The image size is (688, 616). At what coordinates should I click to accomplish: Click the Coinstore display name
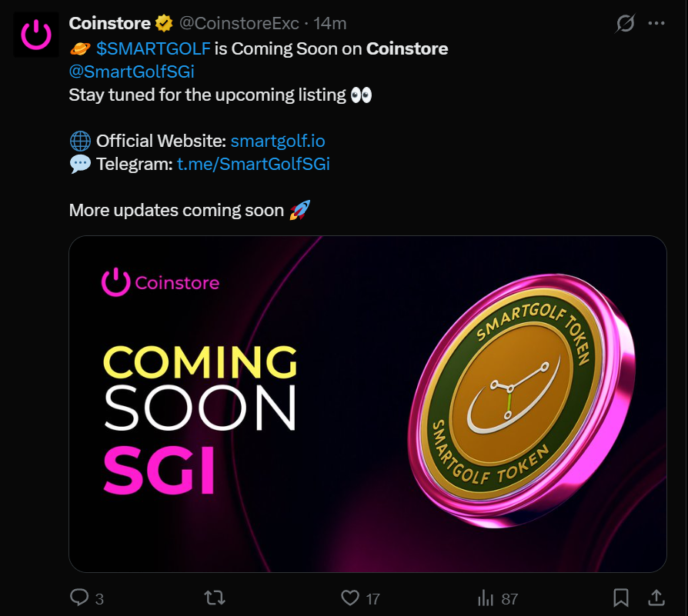click(x=110, y=23)
